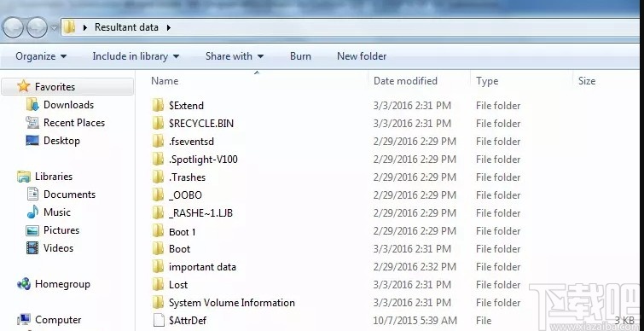Select the $RECYCLE.BIN folder name
The width and height of the screenshot is (644, 331).
tap(201, 124)
